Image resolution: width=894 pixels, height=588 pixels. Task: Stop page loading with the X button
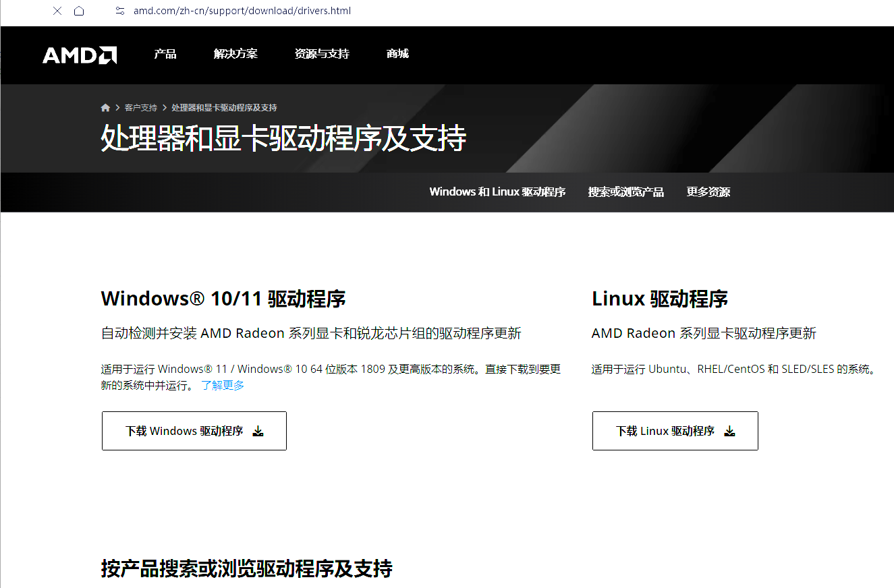[x=57, y=11]
